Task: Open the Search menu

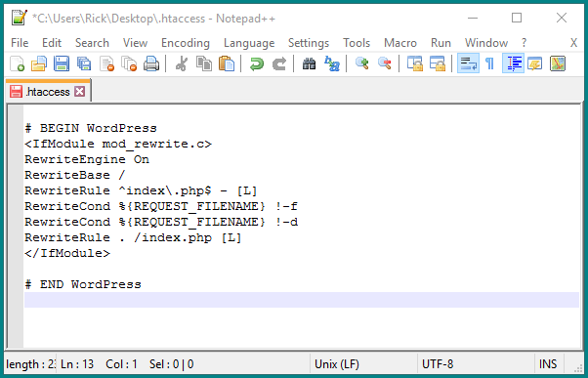Action: [x=92, y=43]
